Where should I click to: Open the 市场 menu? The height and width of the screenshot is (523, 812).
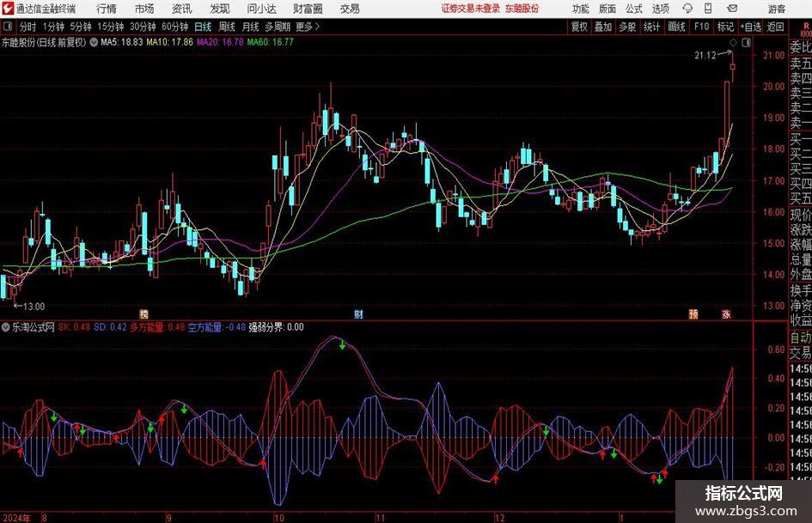click(x=144, y=9)
